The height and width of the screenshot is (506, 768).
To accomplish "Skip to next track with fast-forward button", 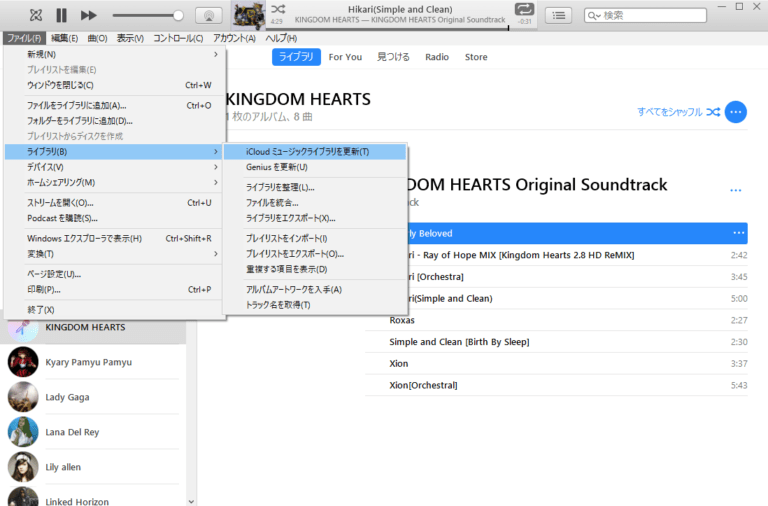I will 89,15.
